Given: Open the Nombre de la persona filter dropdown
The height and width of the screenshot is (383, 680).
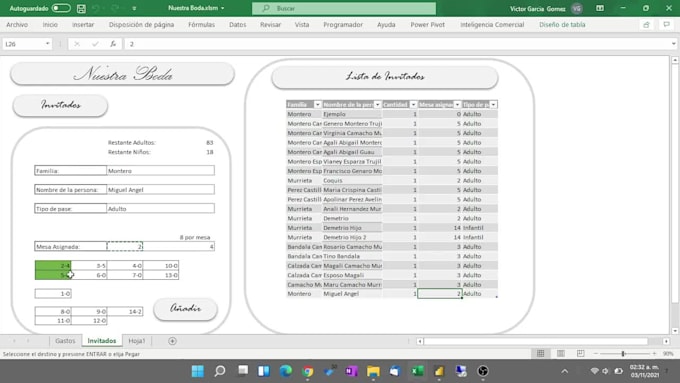Looking at the screenshot, I should [x=377, y=105].
